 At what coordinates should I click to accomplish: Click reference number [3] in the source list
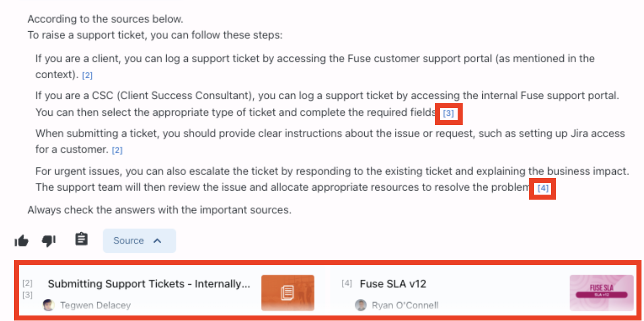coord(28,295)
